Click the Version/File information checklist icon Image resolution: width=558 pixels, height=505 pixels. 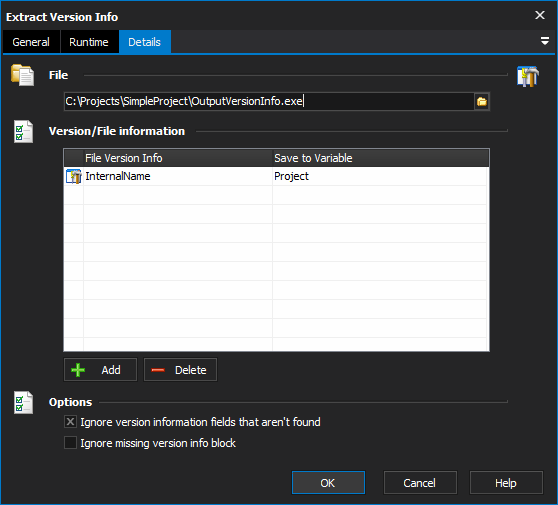(23, 132)
